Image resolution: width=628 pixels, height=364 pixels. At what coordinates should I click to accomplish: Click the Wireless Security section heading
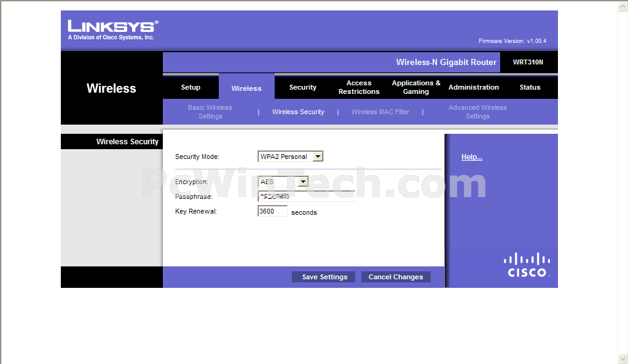tap(127, 142)
